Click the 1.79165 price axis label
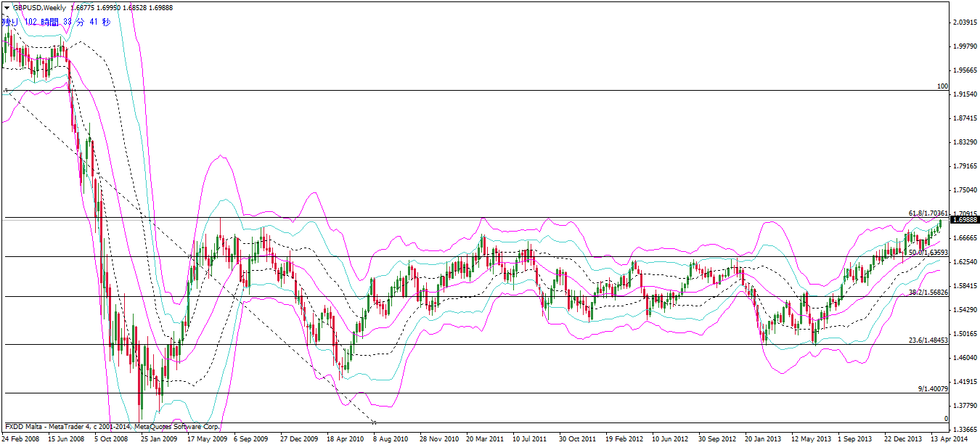This screenshot has width=980, height=445. [x=965, y=166]
